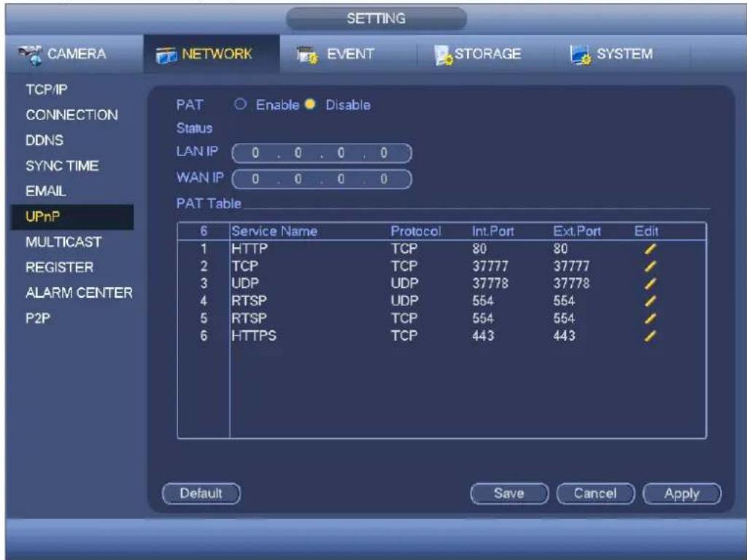The height and width of the screenshot is (560, 747).
Task: Open the EMAIL settings page
Action: (x=46, y=191)
